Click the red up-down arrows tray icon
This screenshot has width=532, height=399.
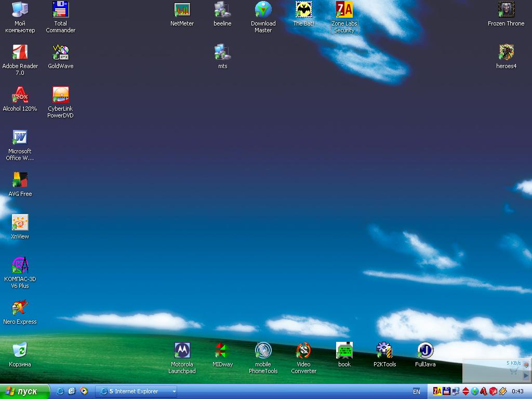point(465,391)
